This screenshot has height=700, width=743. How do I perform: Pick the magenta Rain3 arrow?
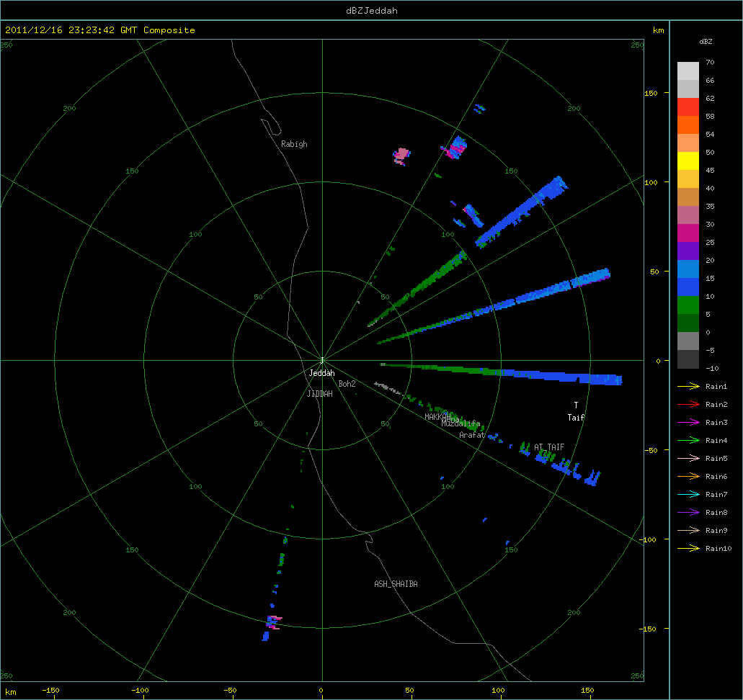click(688, 423)
